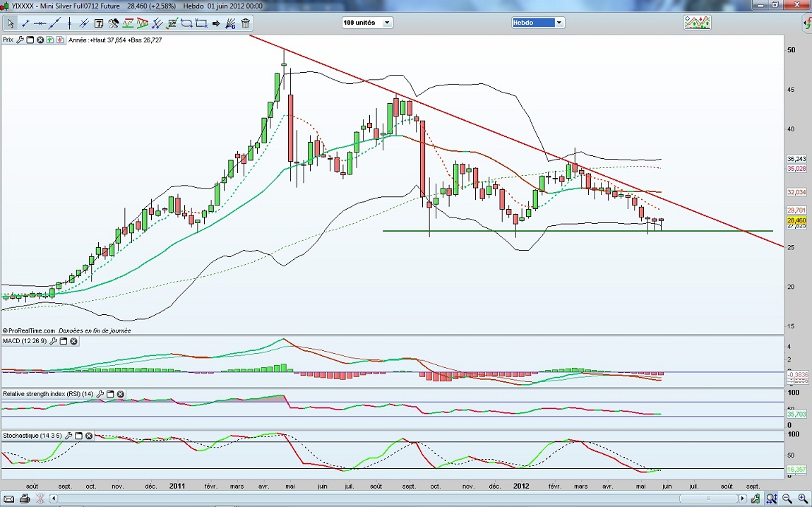
Task: Expand the Hebdo timeframe dropdown
Action: (x=559, y=23)
